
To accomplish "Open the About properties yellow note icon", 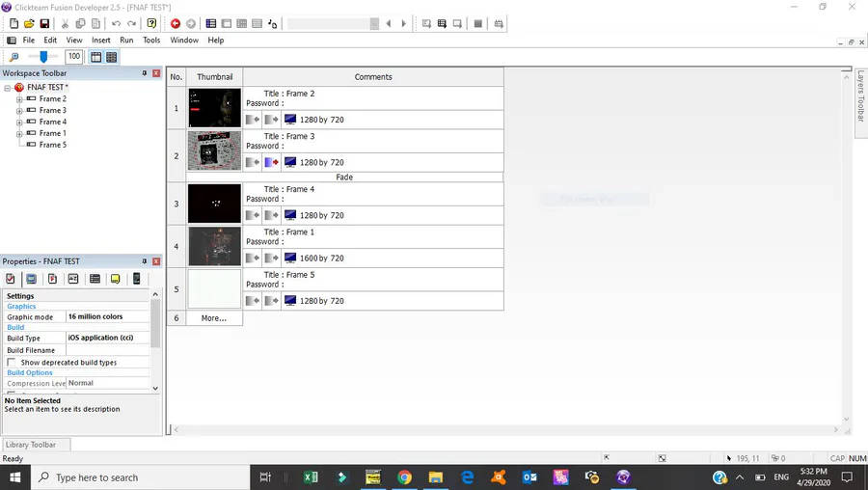I will pyautogui.click(x=115, y=279).
